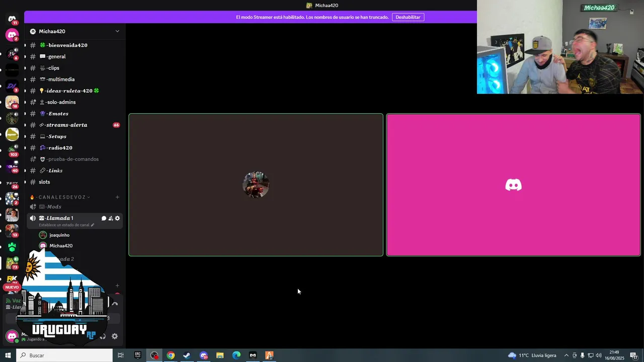Open the prueba-de-comandos channel
644x362 pixels.
pyautogui.click(x=74, y=159)
